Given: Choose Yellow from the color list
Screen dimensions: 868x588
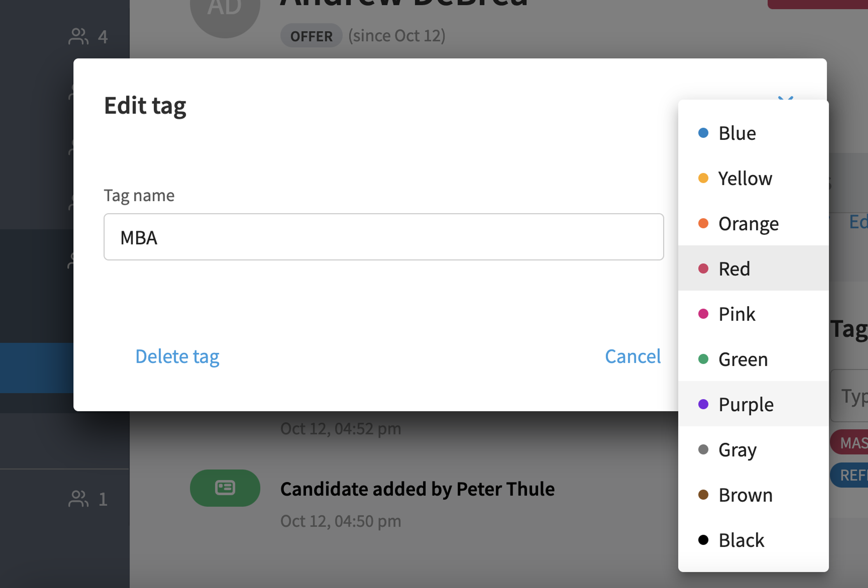Looking at the screenshot, I should click(x=753, y=178).
